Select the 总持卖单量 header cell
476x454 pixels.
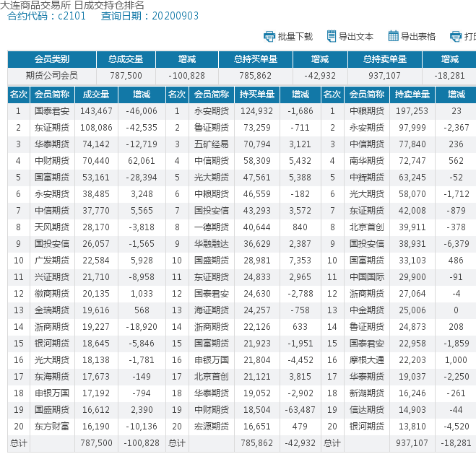pos(384,59)
